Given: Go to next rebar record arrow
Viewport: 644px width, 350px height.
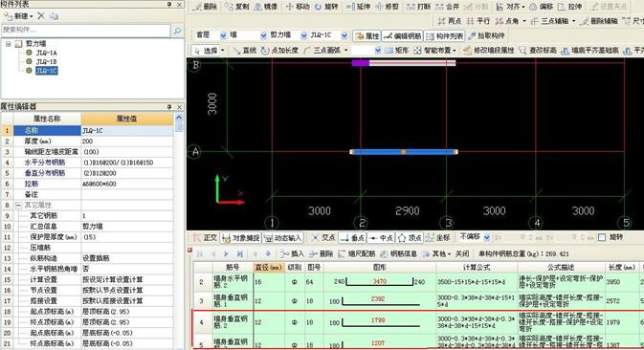Looking at the screenshot, I should point(226,253).
